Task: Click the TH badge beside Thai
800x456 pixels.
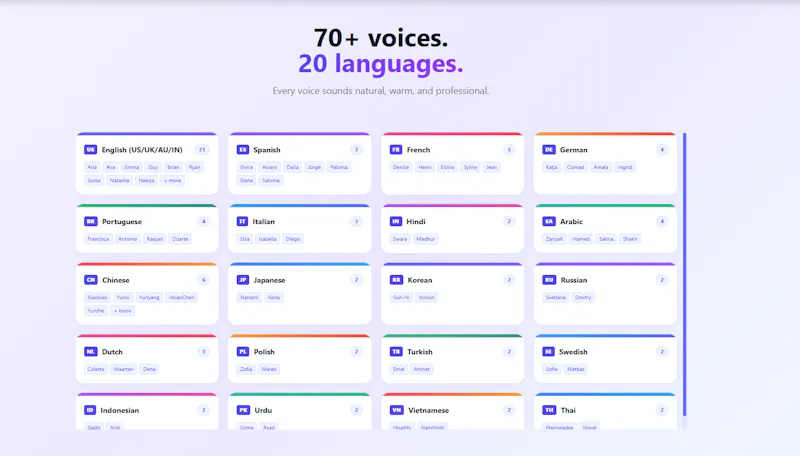Action: coord(549,410)
